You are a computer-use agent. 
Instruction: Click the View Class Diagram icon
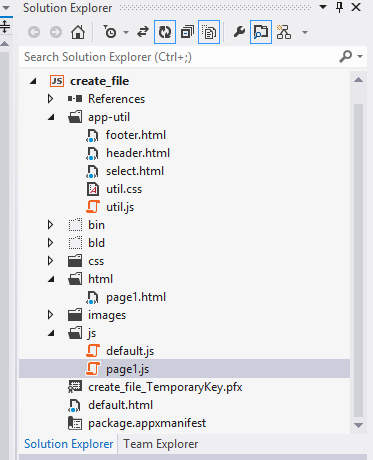point(284,32)
